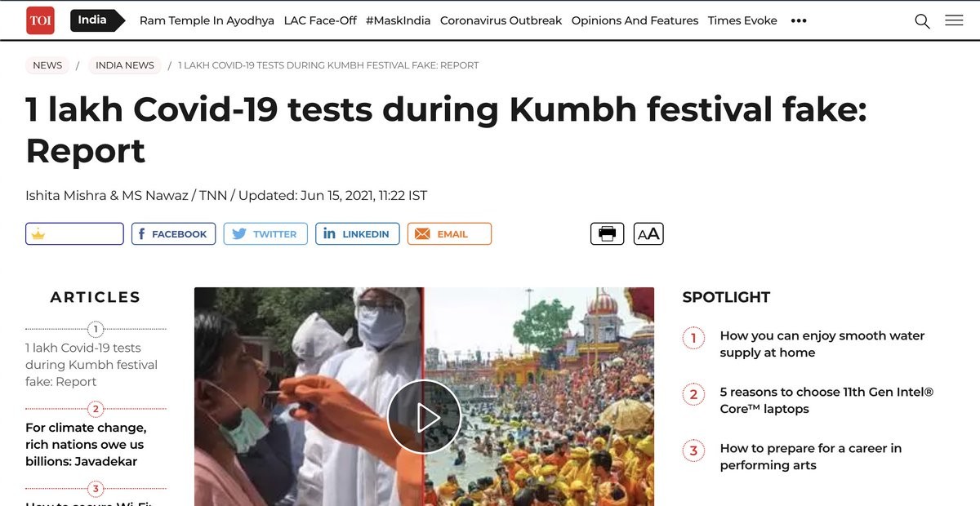This screenshot has height=506, width=980.
Task: Send article via Email button
Action: (x=449, y=234)
